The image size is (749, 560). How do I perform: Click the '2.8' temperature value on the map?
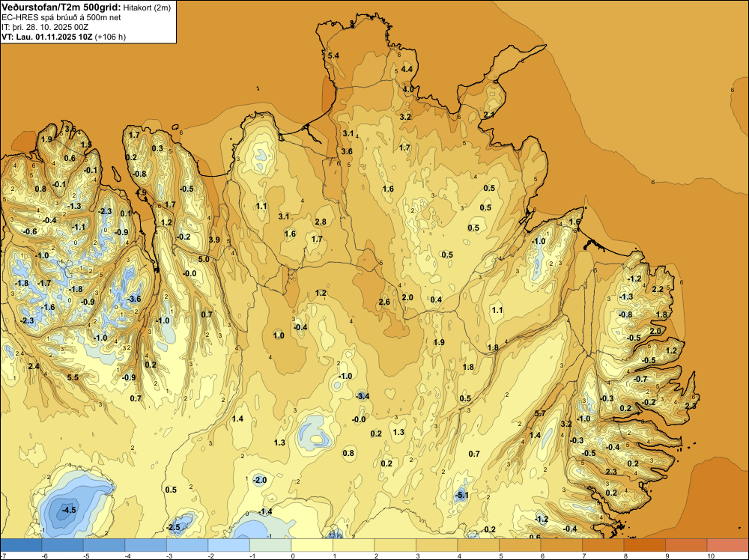point(321,222)
